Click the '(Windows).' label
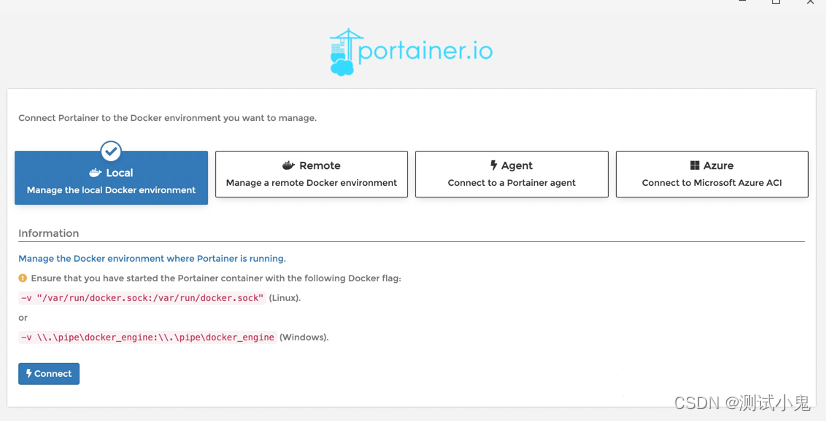This screenshot has height=421, width=826. 304,337
